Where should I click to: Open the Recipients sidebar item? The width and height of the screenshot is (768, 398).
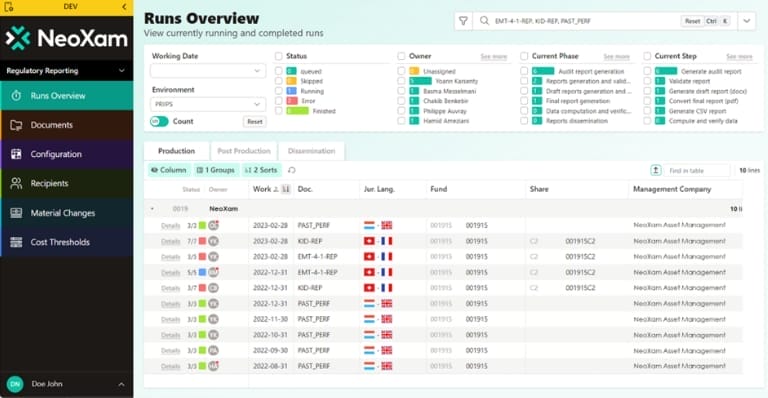(67, 184)
